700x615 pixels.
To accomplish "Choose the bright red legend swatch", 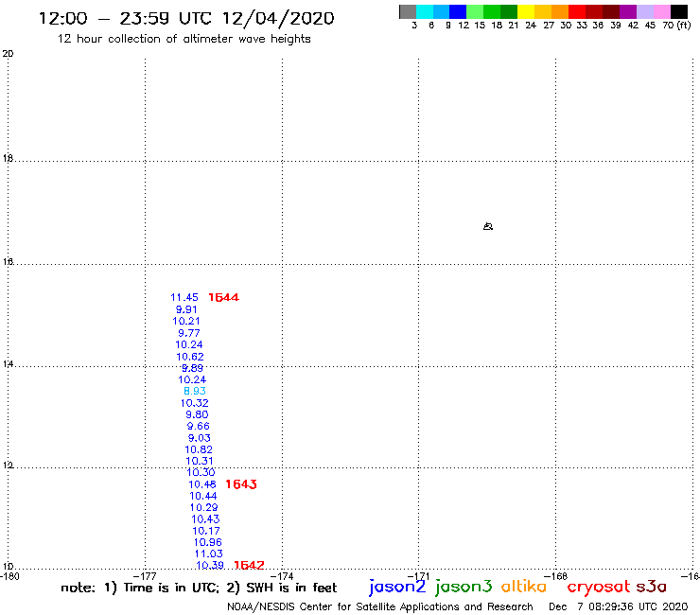I will (x=577, y=11).
